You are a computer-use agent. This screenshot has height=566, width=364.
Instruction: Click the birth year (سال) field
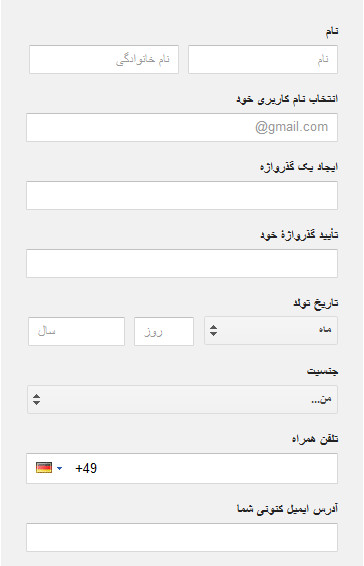77,331
